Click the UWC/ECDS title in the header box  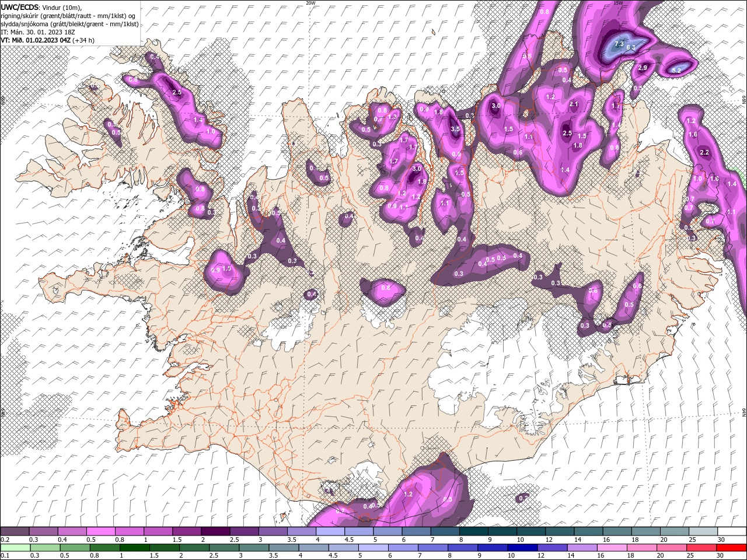pos(20,7)
